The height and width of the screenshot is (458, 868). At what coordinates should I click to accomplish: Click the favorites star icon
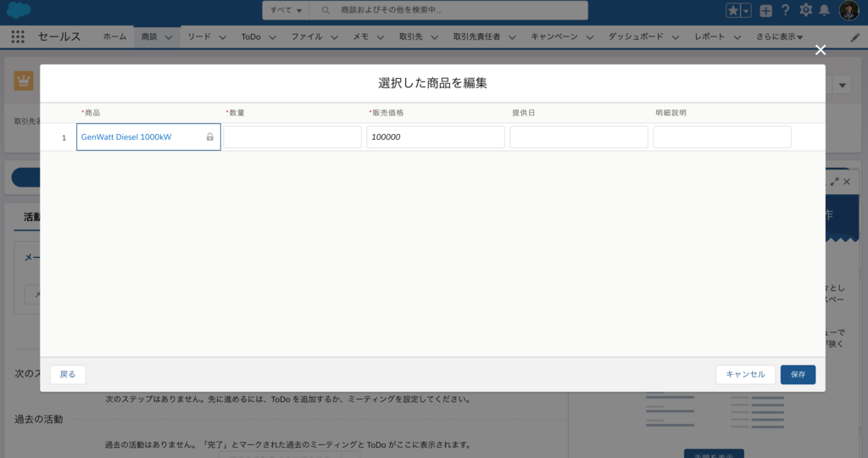pyautogui.click(x=732, y=10)
